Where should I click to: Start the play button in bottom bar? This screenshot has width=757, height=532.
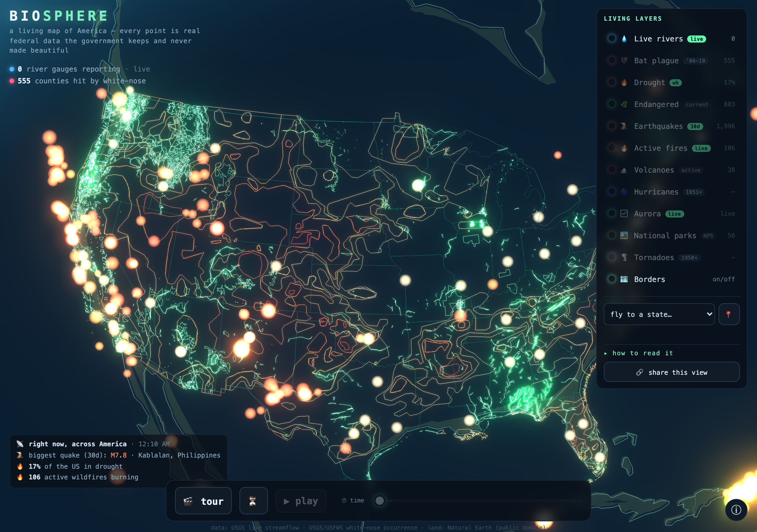tap(301, 501)
